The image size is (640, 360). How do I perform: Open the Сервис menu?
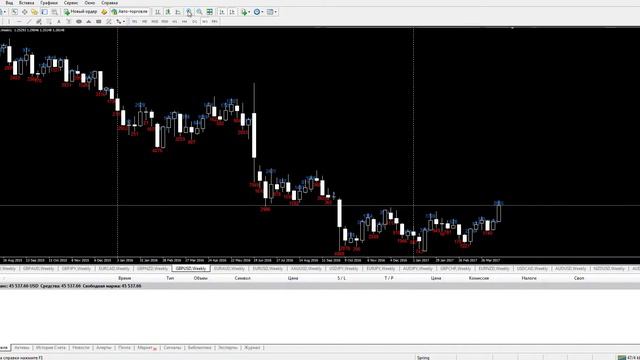[x=71, y=2]
